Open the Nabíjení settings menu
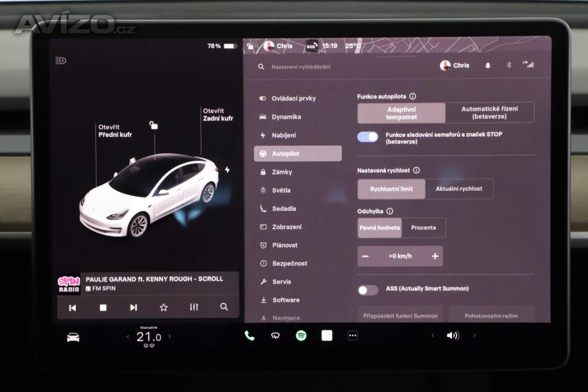Viewport: 588px width, 392px height. point(284,136)
